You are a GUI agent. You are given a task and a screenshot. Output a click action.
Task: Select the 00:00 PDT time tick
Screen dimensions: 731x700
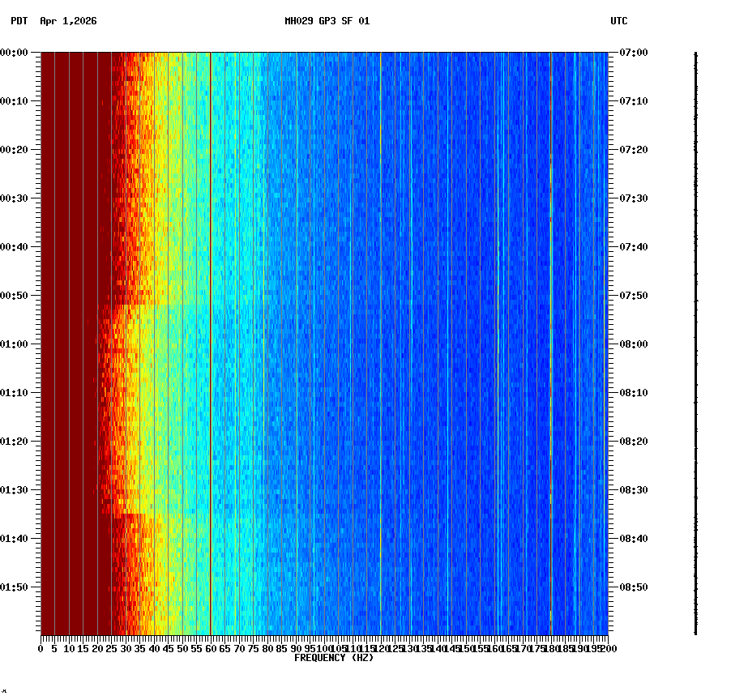15,53
